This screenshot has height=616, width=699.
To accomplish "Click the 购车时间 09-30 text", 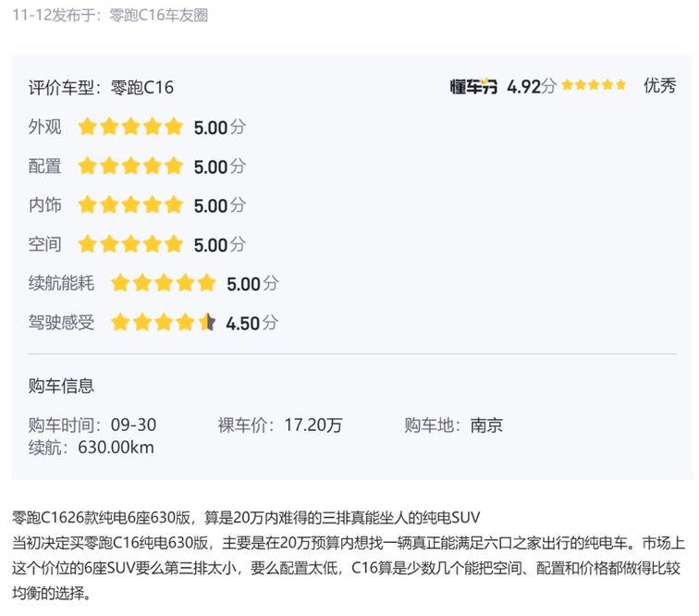I will click(x=92, y=425).
